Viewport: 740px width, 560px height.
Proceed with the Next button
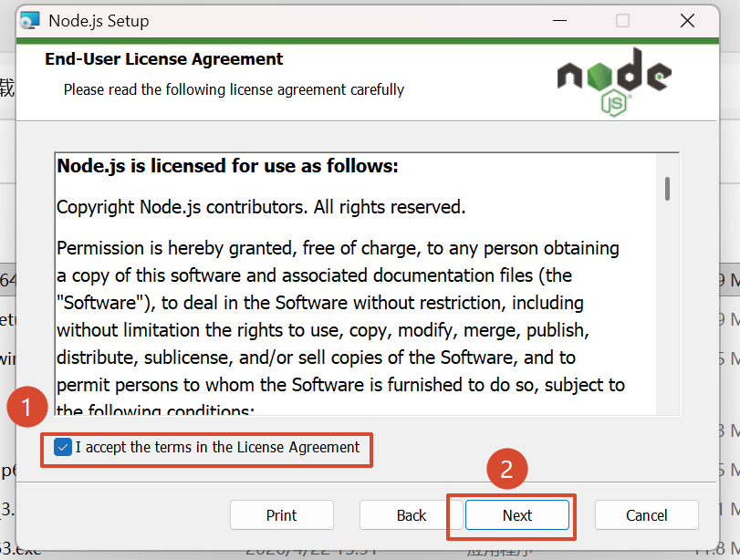tap(517, 515)
